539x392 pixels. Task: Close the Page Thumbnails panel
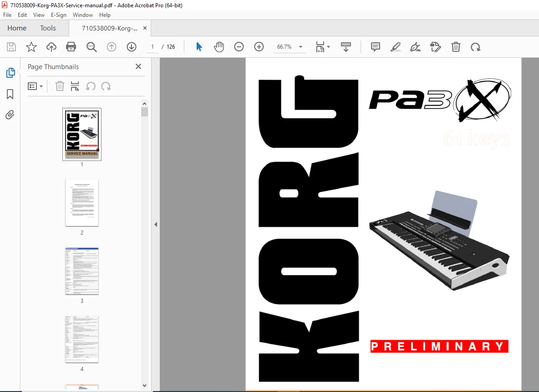coord(138,66)
